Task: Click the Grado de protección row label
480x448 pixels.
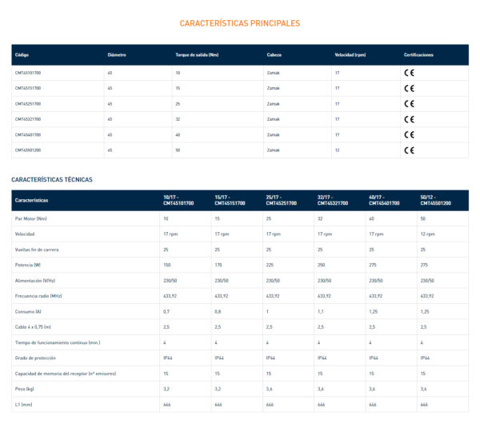Action: pos(35,358)
